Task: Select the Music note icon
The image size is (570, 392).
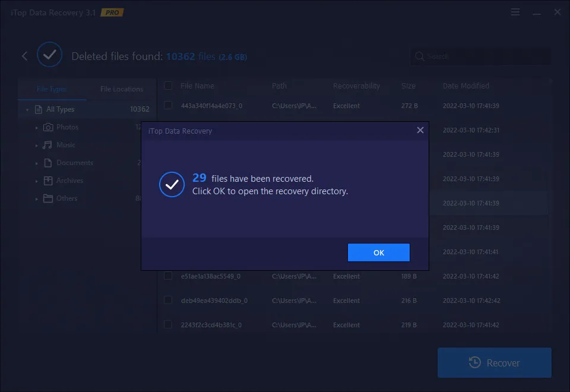Action: pos(49,145)
